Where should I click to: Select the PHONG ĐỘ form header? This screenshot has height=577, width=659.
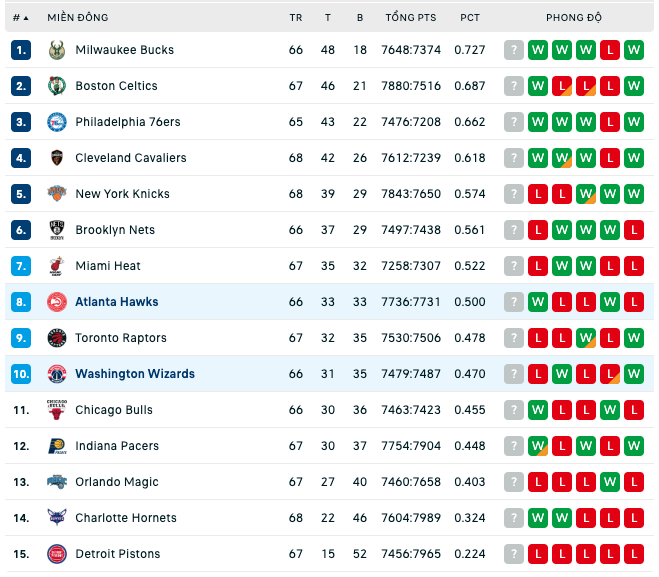pyautogui.click(x=574, y=17)
